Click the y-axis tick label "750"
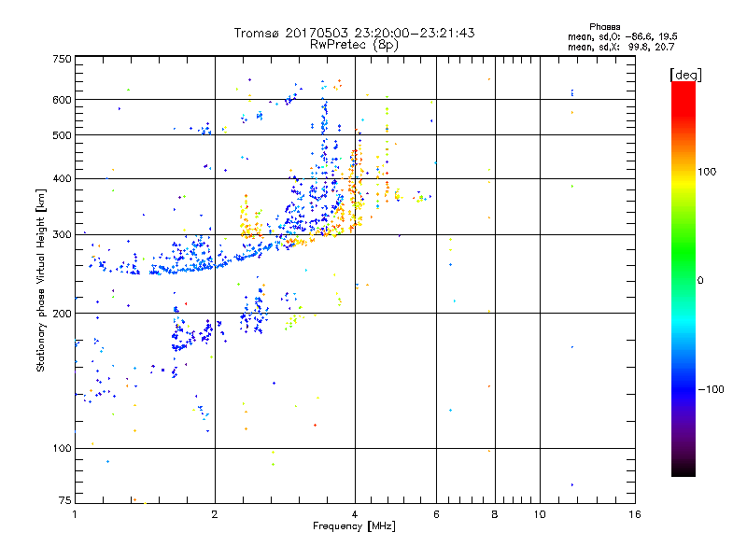 [62, 59]
